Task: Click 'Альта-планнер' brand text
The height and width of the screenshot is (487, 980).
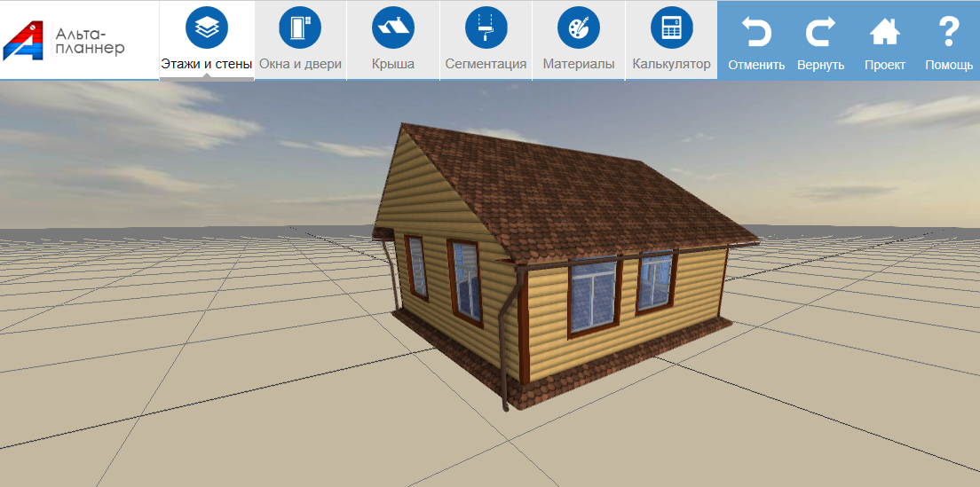Action: click(x=90, y=41)
